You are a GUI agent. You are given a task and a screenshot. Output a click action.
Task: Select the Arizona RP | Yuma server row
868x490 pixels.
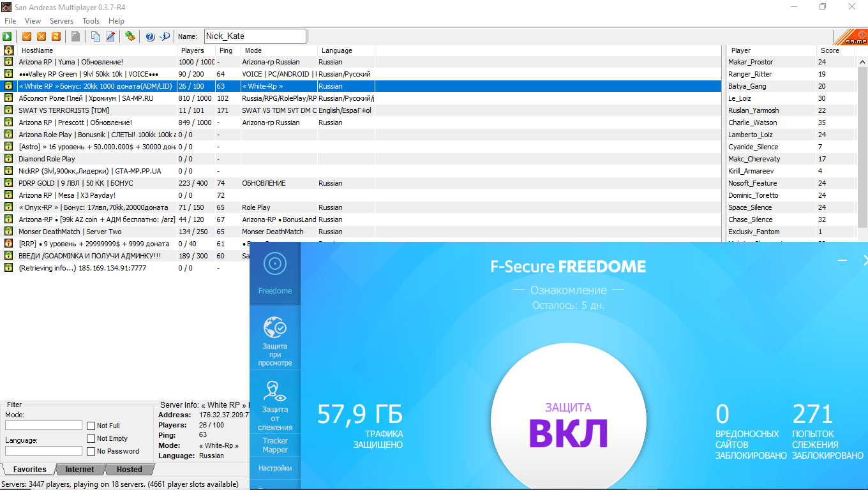(x=362, y=62)
